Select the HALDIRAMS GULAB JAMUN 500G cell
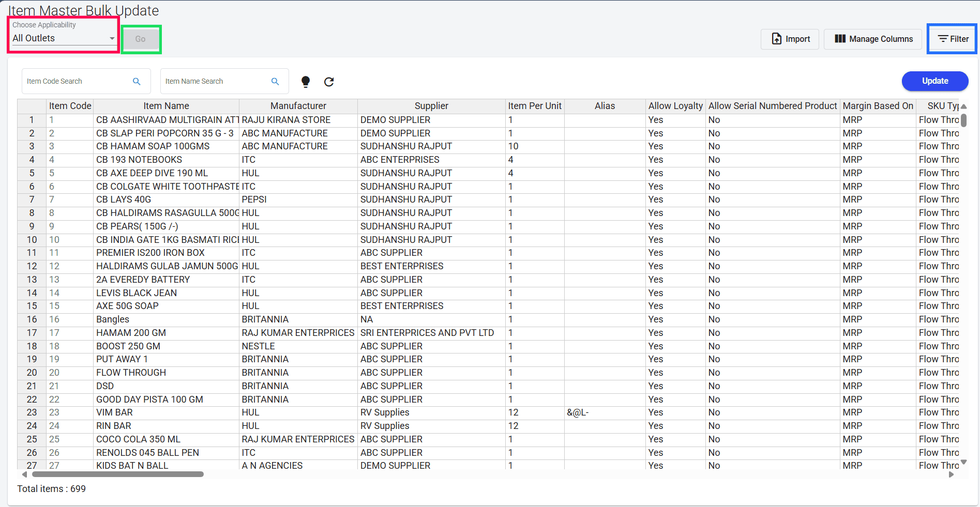This screenshot has width=980, height=507. tap(167, 266)
